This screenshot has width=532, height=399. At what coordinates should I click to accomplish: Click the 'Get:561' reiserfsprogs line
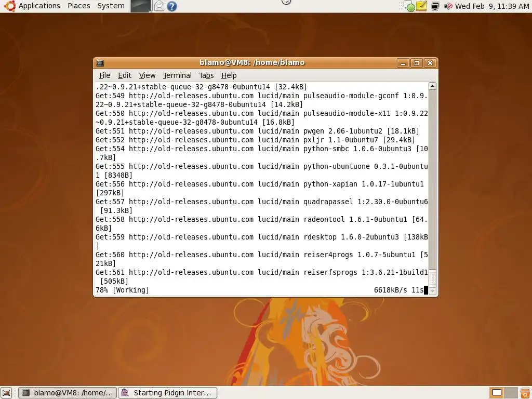(x=262, y=277)
